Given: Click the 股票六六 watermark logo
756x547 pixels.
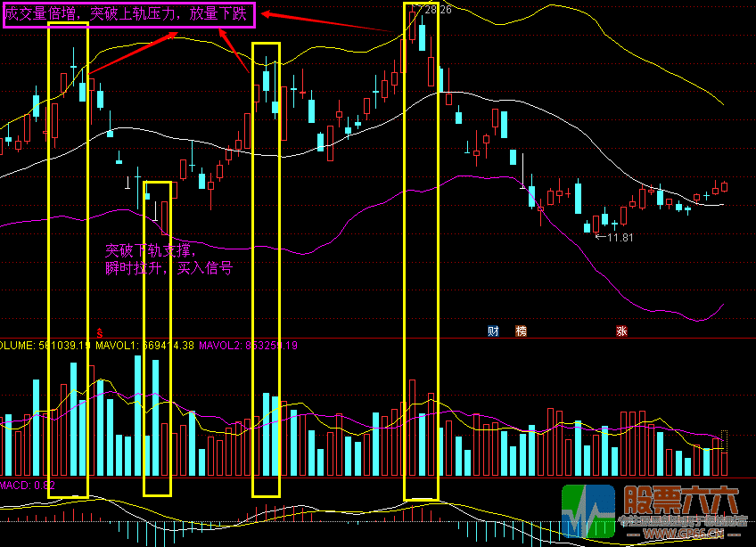Looking at the screenshot, I should pyautogui.click(x=654, y=513).
